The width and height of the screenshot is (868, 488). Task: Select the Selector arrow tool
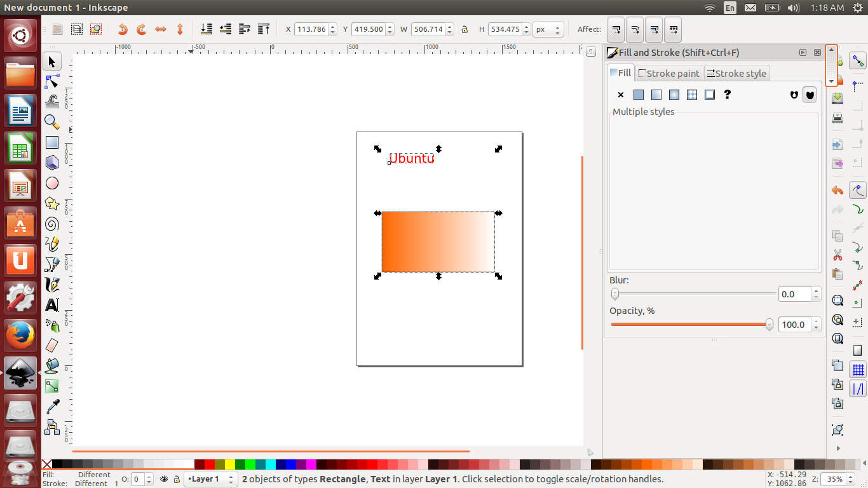(52, 62)
